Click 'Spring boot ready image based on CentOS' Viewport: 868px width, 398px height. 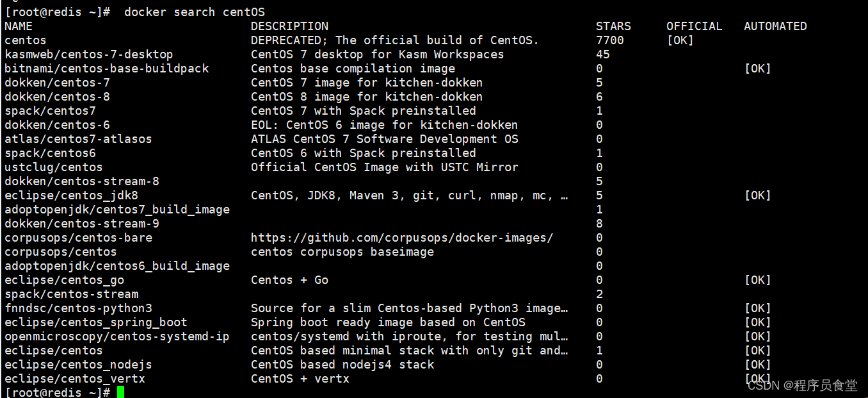click(x=388, y=322)
